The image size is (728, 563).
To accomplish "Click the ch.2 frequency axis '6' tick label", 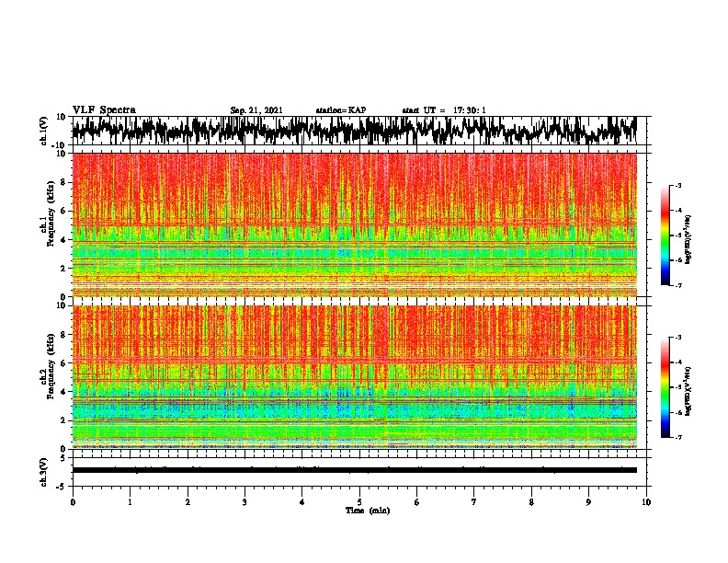I will (63, 363).
